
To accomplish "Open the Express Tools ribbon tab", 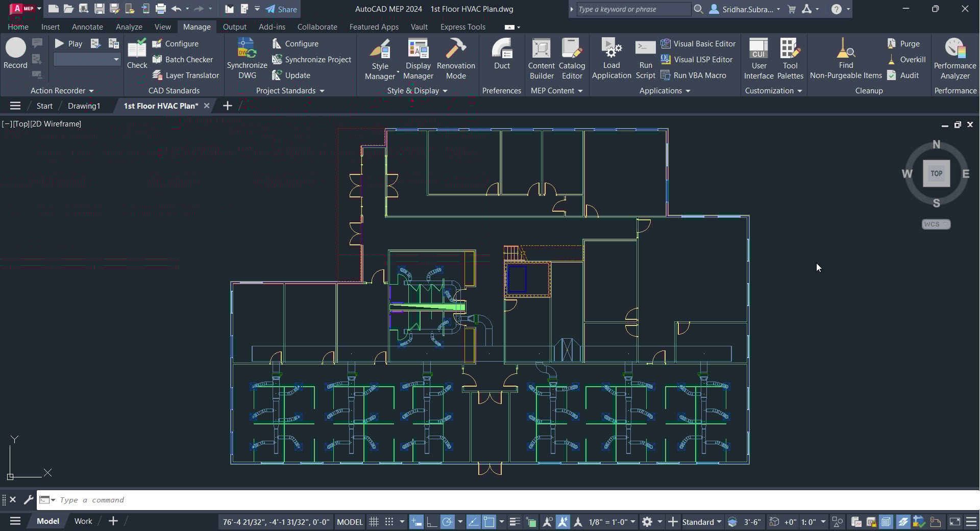I will point(462,27).
